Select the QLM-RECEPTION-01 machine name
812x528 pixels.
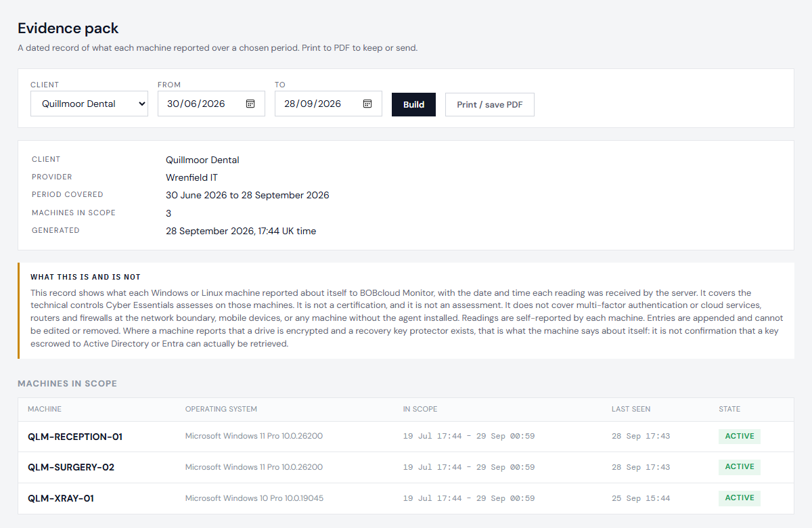(75, 437)
